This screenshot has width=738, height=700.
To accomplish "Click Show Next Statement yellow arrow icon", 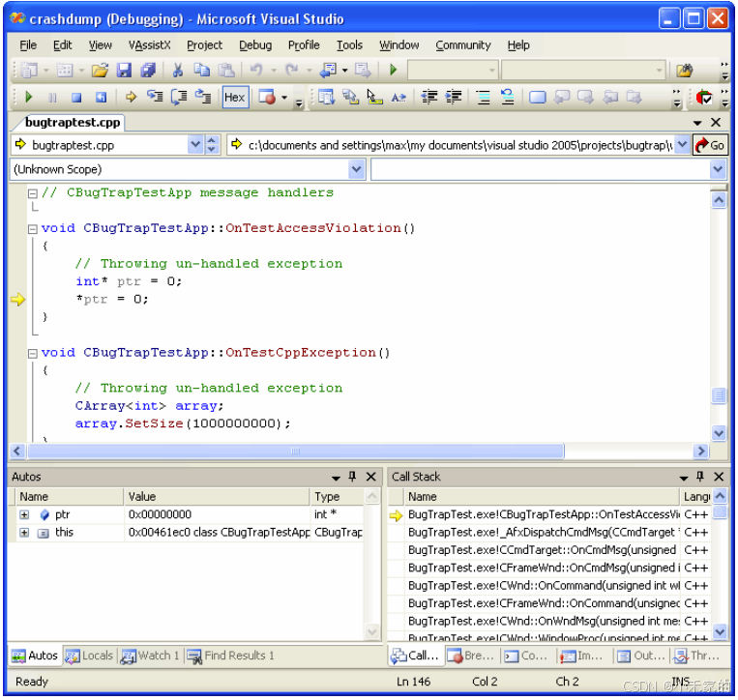I will [x=131, y=98].
